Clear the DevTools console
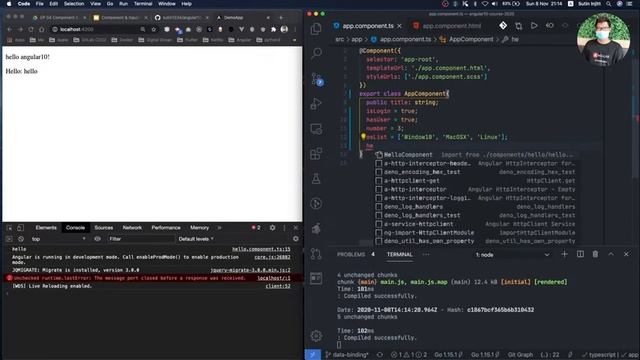 coord(21,239)
